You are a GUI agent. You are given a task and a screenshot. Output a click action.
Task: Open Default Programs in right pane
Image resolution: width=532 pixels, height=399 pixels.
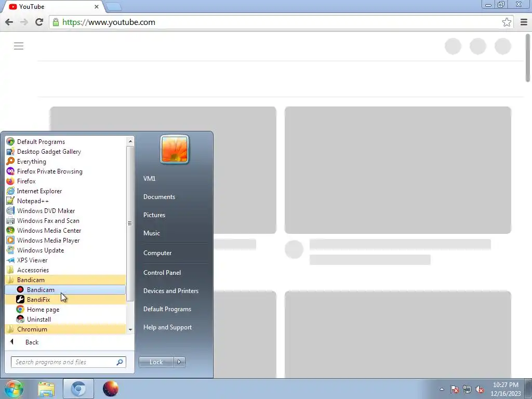point(167,309)
